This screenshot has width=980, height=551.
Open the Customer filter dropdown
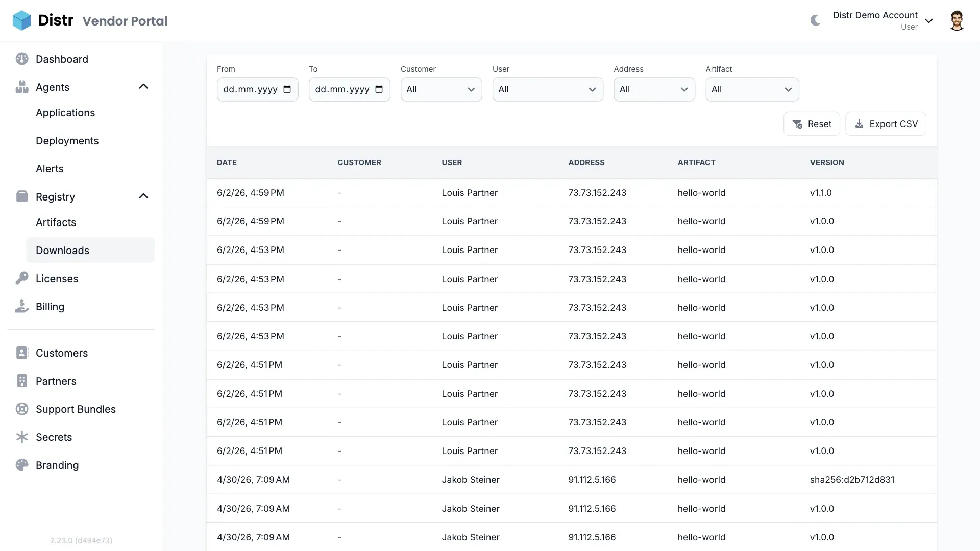(x=441, y=89)
